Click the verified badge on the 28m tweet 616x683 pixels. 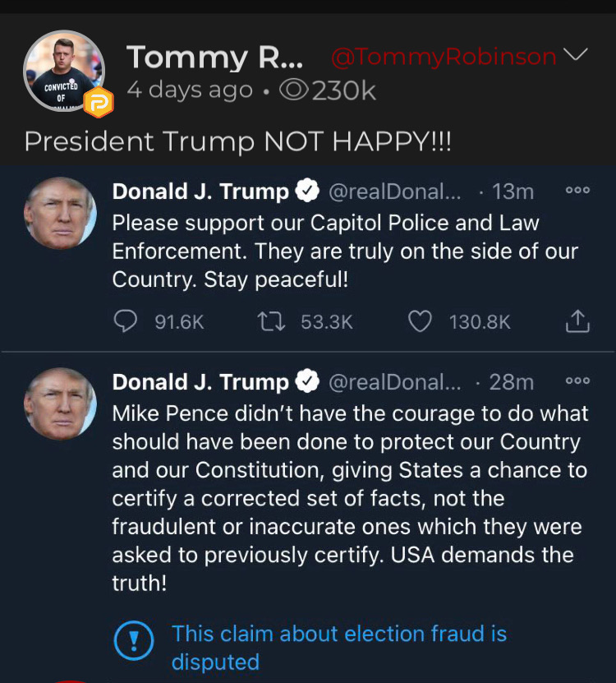307,382
